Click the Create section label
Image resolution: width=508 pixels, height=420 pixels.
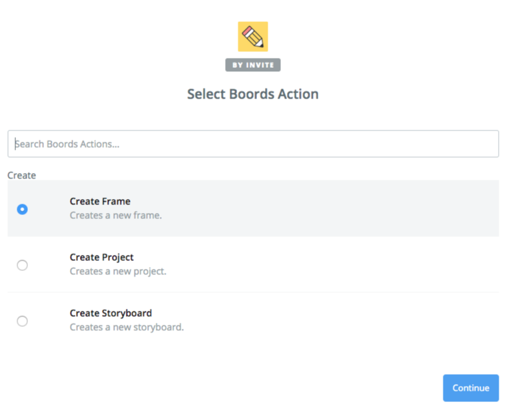click(22, 176)
